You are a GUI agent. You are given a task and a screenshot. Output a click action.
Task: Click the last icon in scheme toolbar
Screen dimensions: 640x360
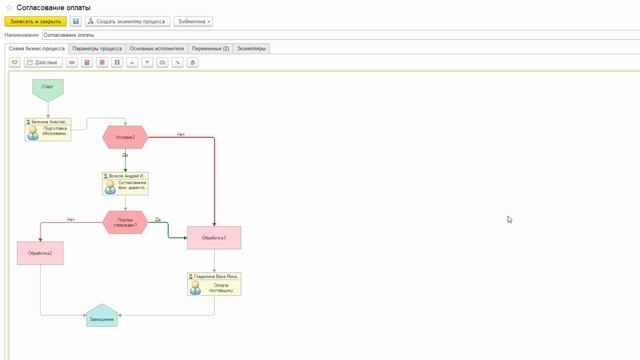[193, 62]
